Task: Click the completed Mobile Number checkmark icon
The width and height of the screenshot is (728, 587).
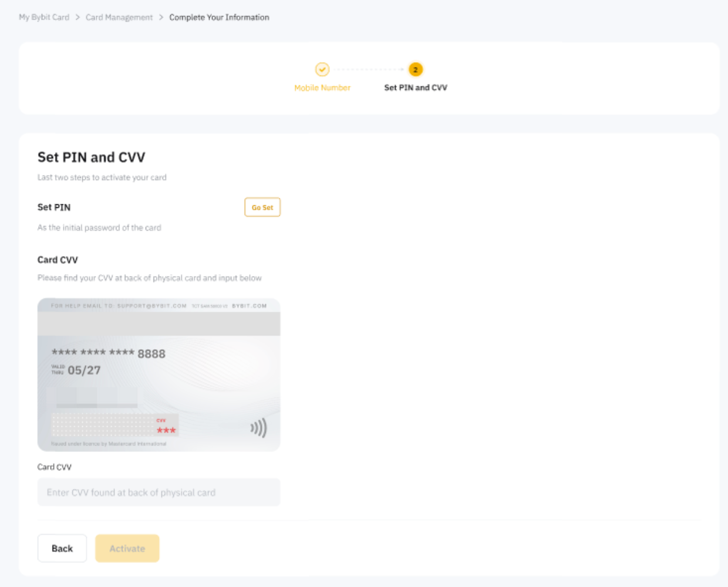Action: coord(322,69)
